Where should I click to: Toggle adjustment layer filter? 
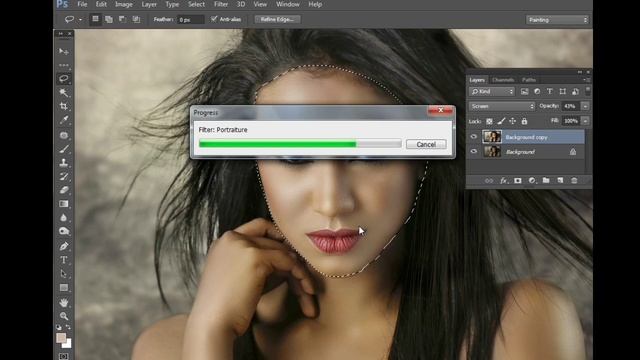tap(537, 91)
